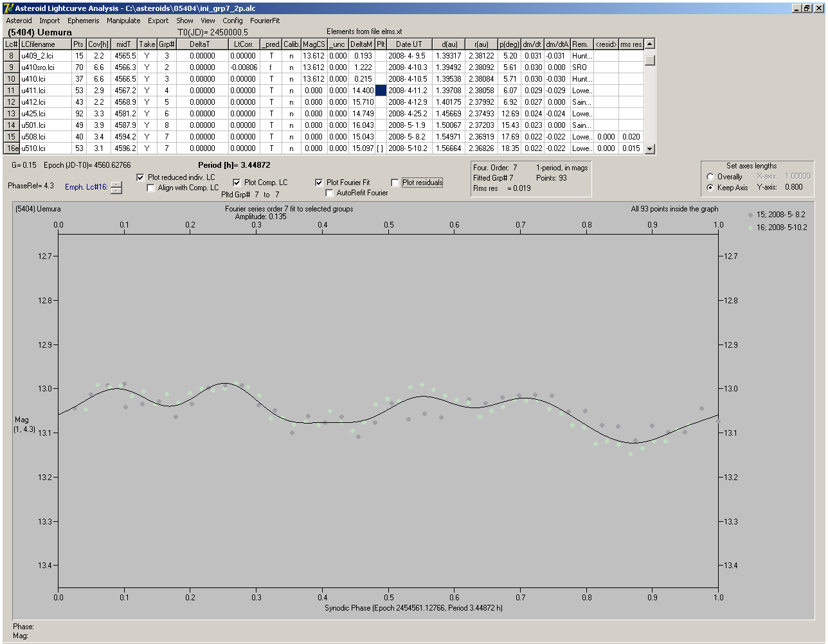Click filename cell u409_2.lci
Image resolution: width=828 pixels, height=644 pixels.
pyautogui.click(x=45, y=56)
